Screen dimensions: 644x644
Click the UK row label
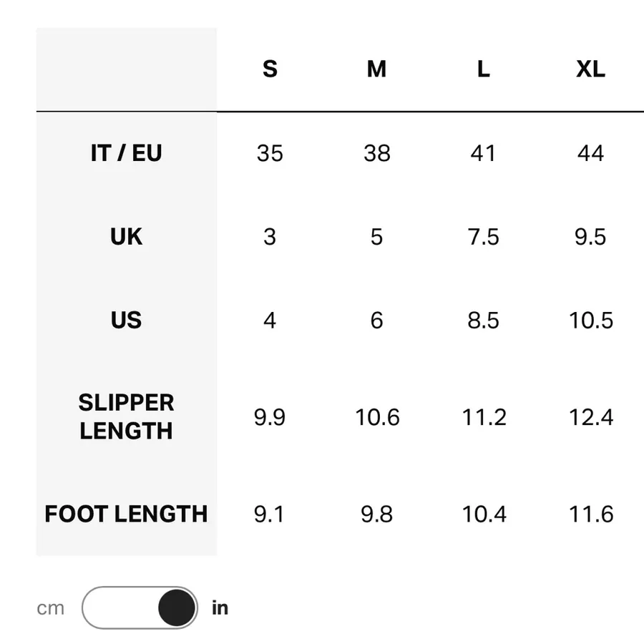[x=127, y=237]
